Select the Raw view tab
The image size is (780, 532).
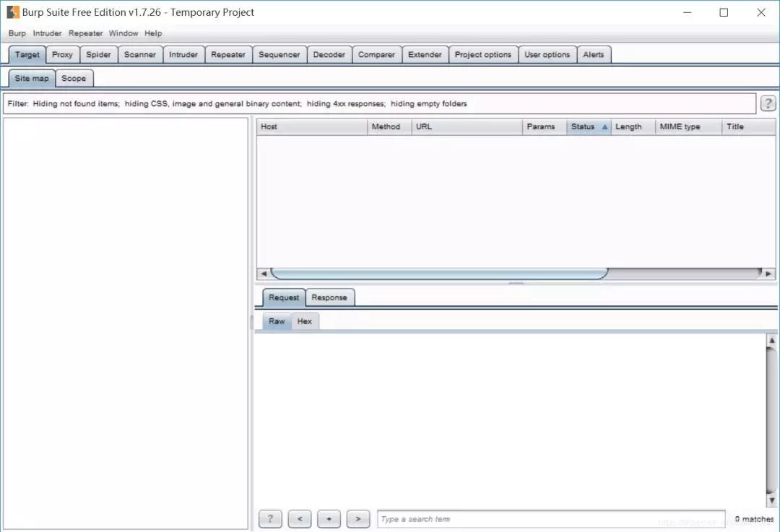(x=277, y=321)
